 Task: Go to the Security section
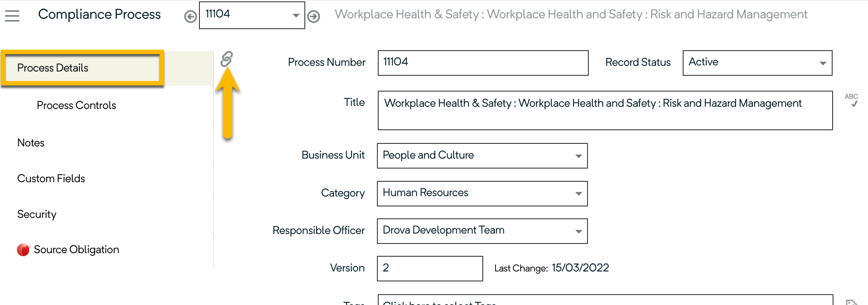click(37, 214)
